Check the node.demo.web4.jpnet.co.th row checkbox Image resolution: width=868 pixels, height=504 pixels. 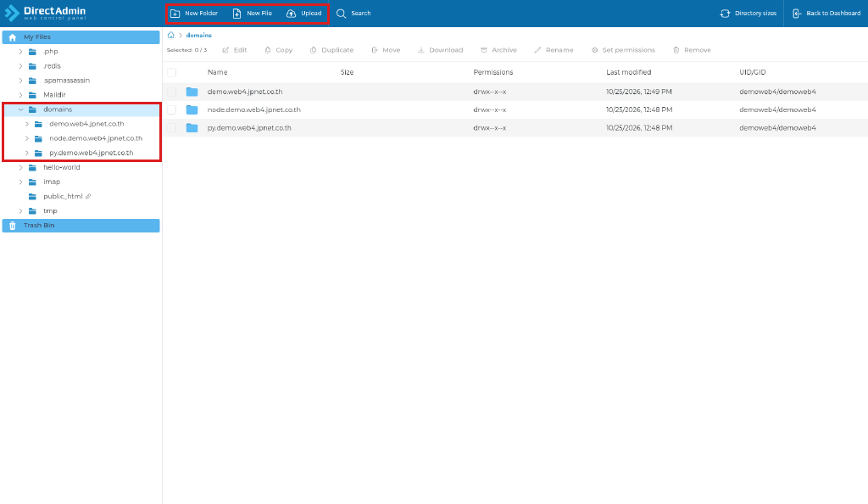[x=171, y=109]
